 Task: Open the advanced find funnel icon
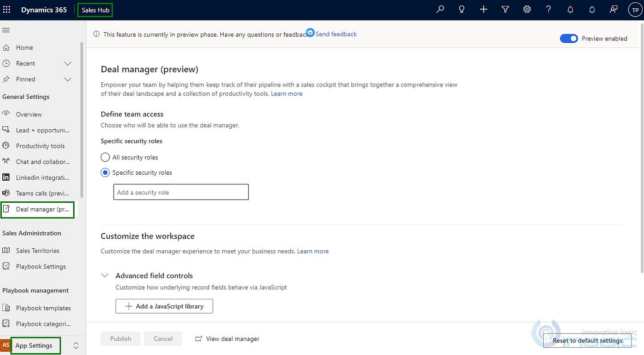505,9
